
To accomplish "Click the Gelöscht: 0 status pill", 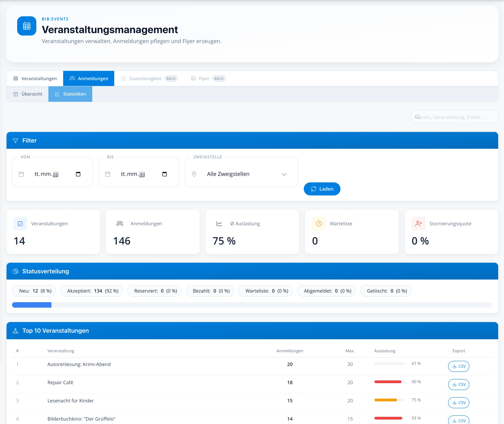I will [x=385, y=291].
